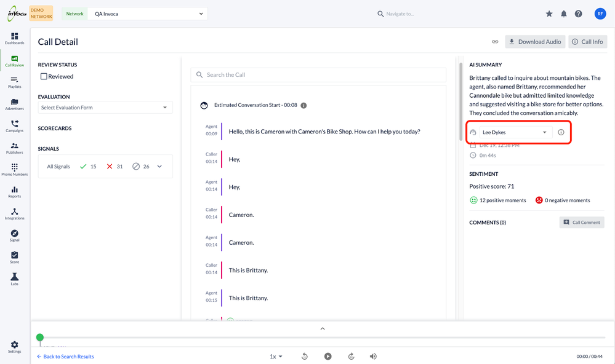The image size is (615, 364).
Task: Expand the All Signals chevron
Action: click(160, 167)
